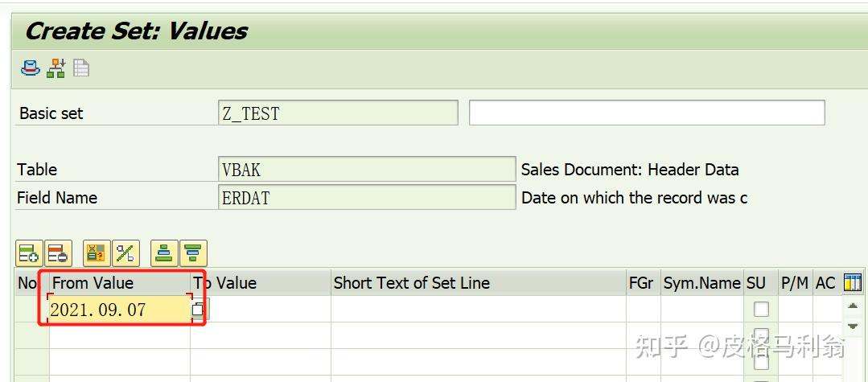Click the percent symbol toolbar icon
Viewport: 868px width, 382px height.
125,253
